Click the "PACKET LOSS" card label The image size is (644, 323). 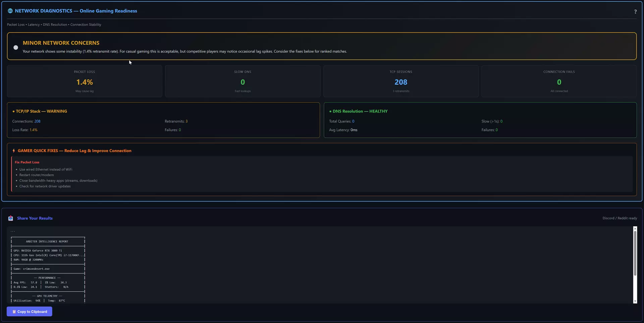pyautogui.click(x=85, y=72)
